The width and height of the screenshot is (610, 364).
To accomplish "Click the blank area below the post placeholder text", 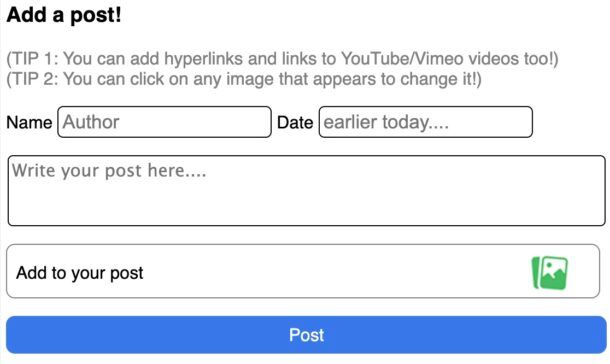I will coord(307,204).
